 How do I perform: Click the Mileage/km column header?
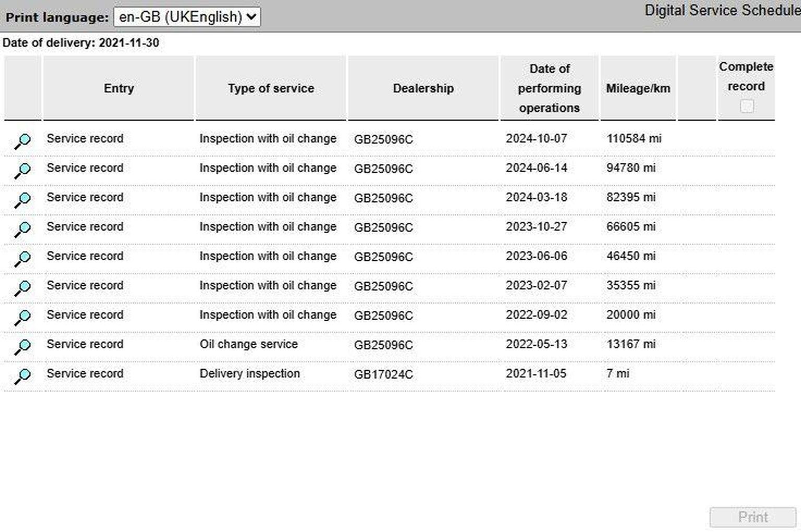tap(638, 88)
